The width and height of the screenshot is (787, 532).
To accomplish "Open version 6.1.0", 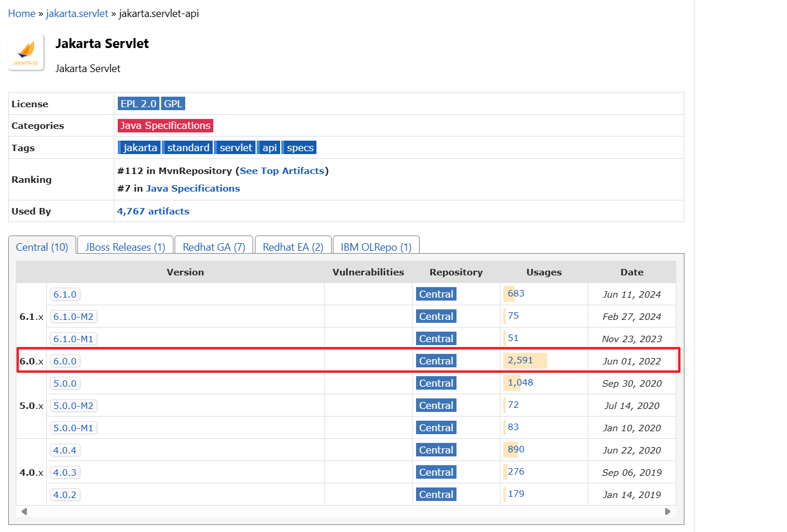I will [64, 295].
